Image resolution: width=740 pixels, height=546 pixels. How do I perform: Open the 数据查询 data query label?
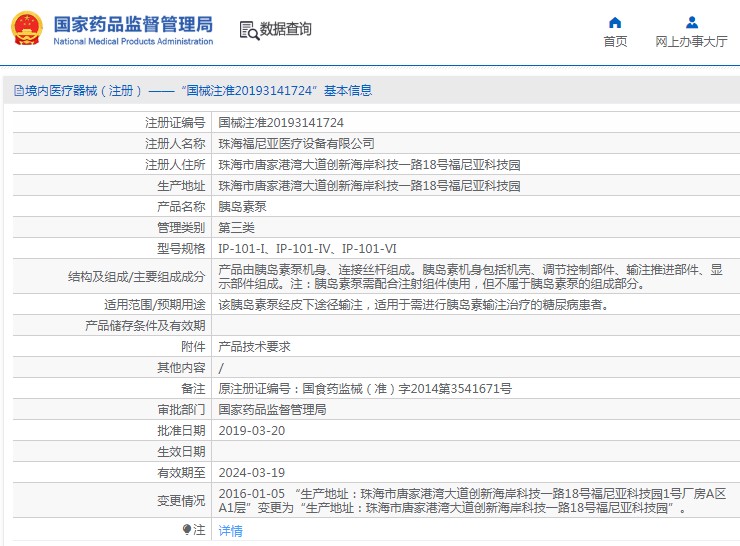(x=286, y=29)
